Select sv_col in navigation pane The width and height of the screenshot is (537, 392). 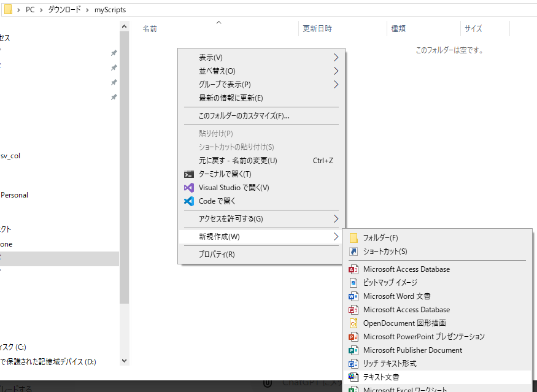tap(10, 156)
